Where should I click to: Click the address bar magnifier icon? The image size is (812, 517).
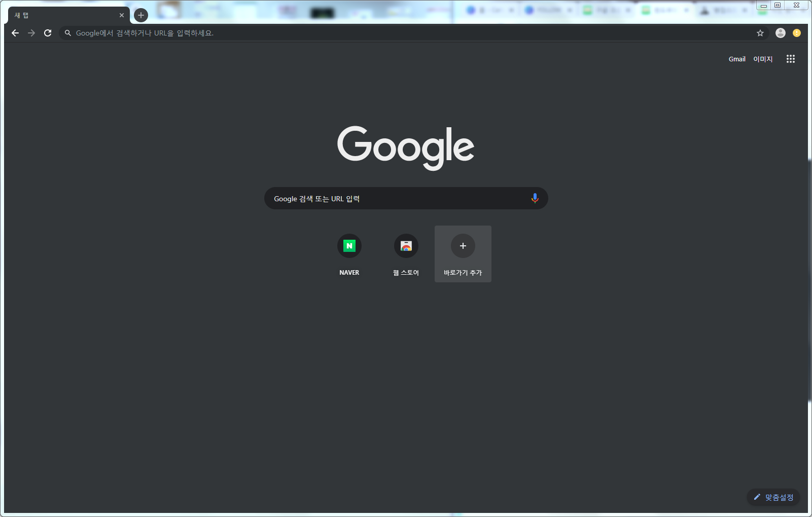click(x=68, y=33)
